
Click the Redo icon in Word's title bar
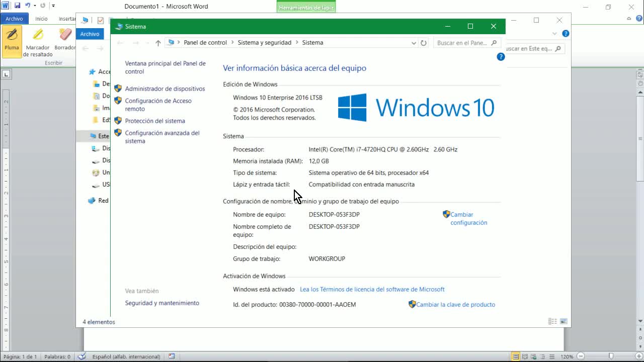click(x=43, y=6)
